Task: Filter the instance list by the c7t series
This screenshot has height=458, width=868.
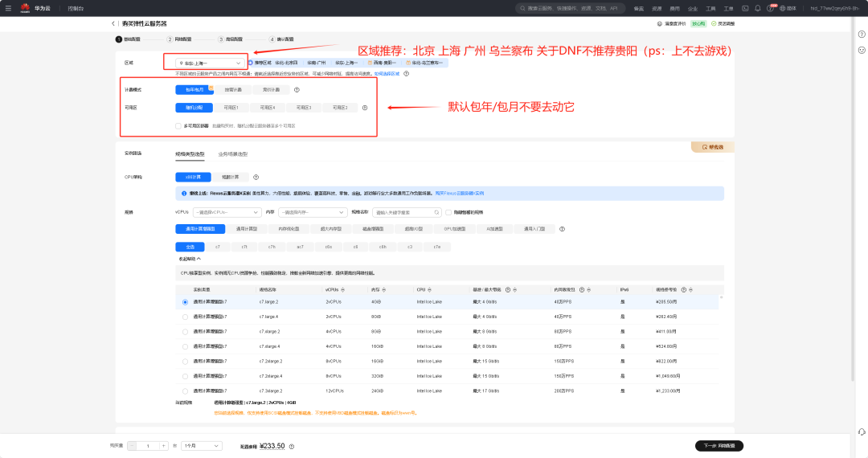Action: [x=244, y=247]
